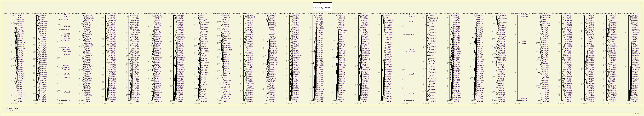Click the cdo527a locus label
Viewport: 644px width, 116px height.
[x=67, y=74]
